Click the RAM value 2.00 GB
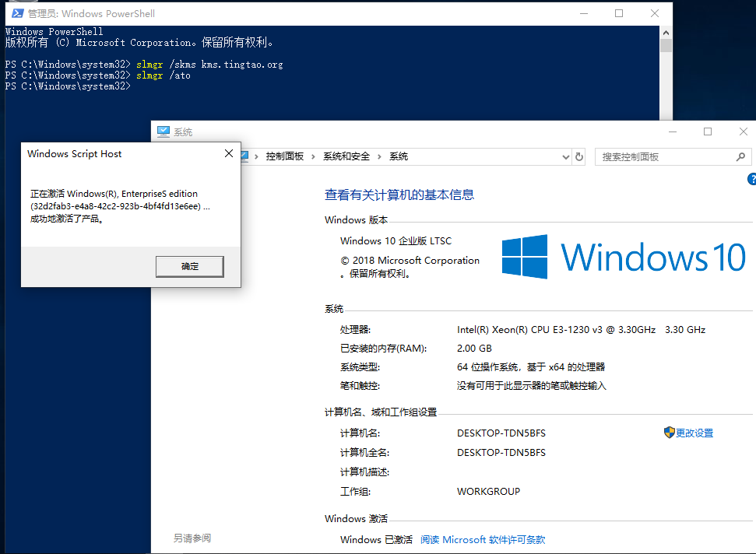 click(474, 349)
